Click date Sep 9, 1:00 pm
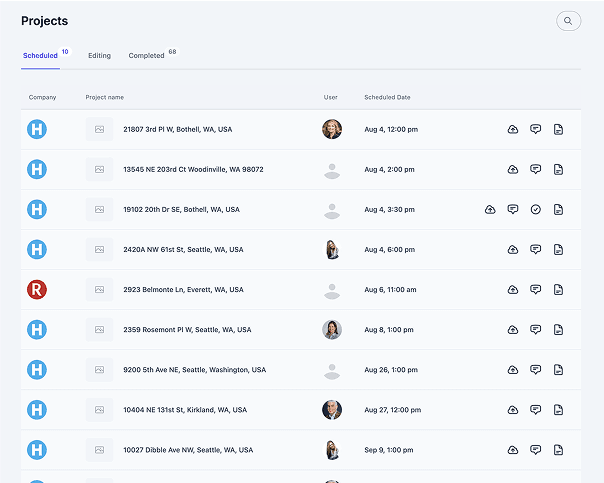 389,450
